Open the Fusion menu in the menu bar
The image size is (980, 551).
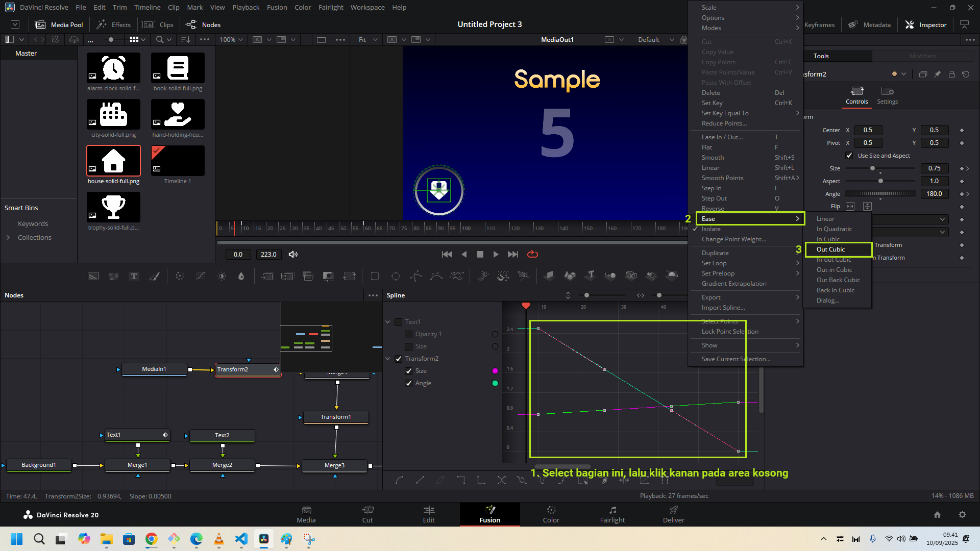277,7
